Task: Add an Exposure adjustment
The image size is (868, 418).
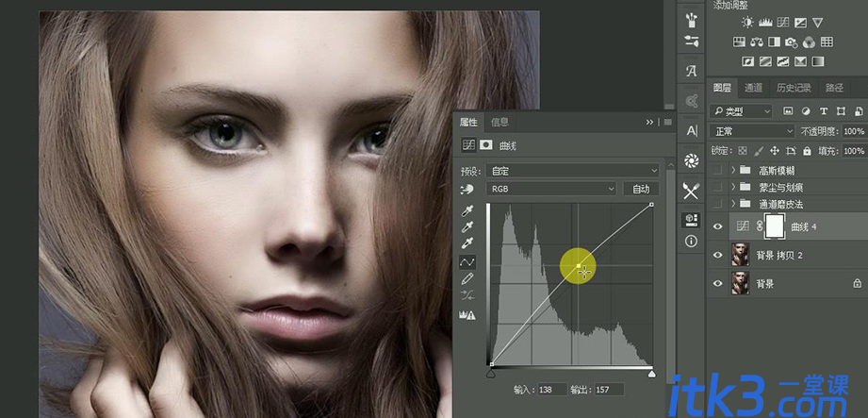Action: click(x=800, y=23)
